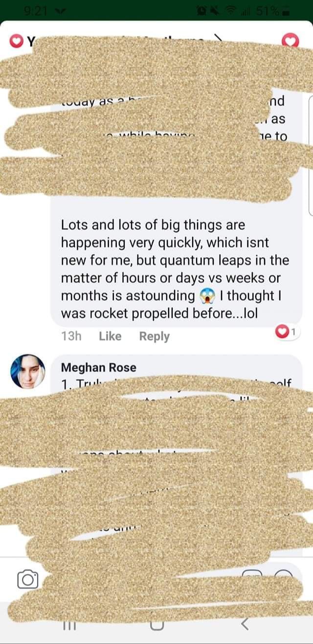This screenshot has height=644, width=313.
Task: Tap the Android home navigation button
Action: [x=156, y=625]
